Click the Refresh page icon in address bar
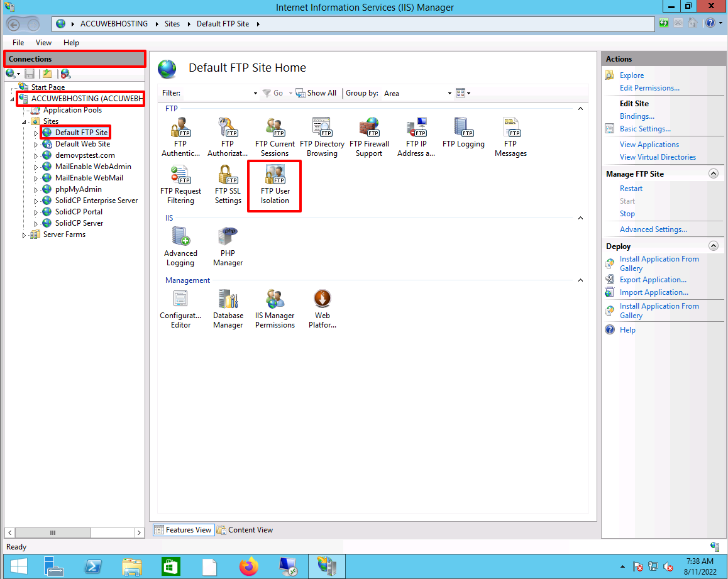Screen dimensions: 728x579 click(x=664, y=23)
